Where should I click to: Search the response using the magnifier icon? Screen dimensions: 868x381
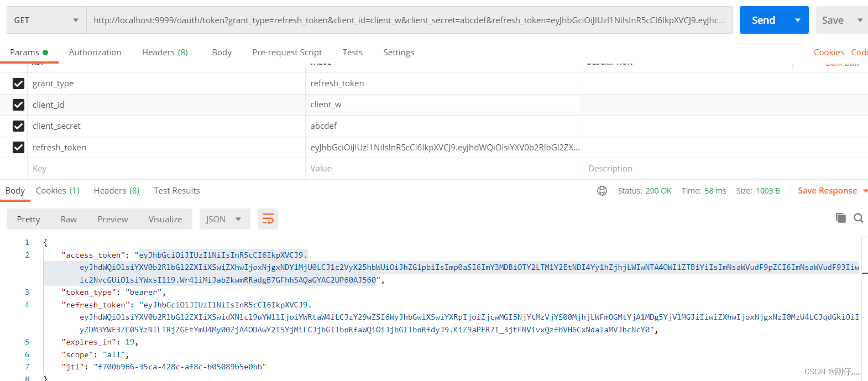859,218
